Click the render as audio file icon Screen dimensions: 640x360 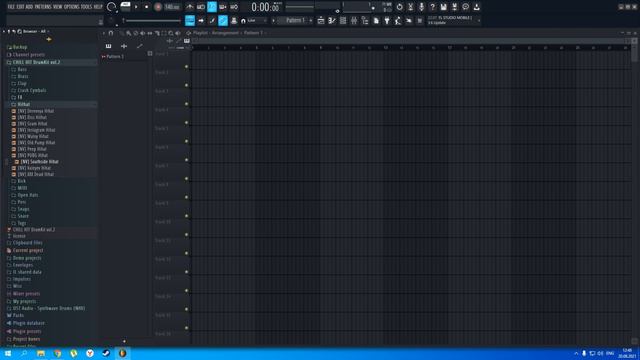click(x=455, y=7)
